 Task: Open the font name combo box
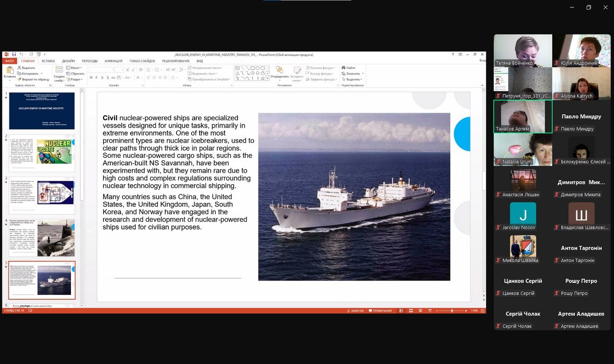tap(100, 70)
